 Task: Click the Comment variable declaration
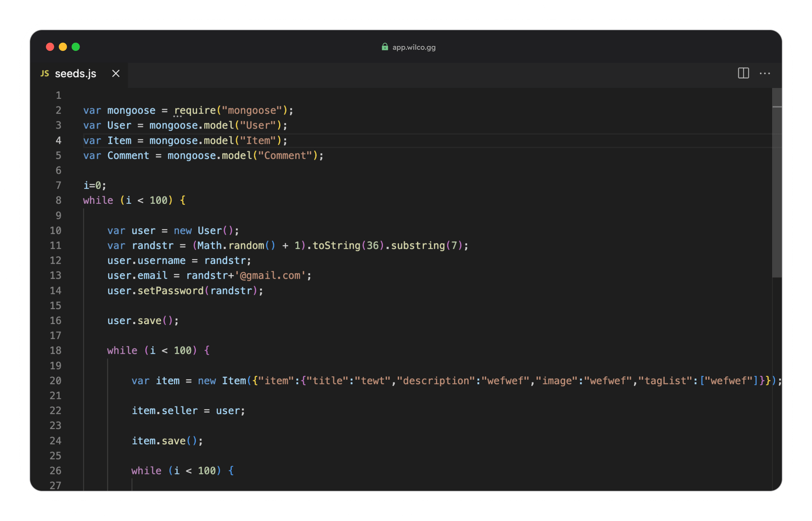pos(128,156)
